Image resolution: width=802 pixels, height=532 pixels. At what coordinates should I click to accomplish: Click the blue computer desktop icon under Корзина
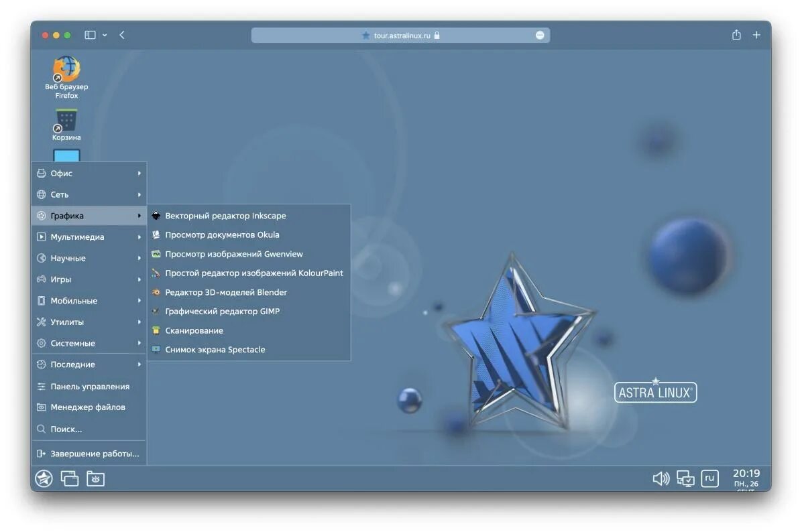pyautogui.click(x=66, y=155)
